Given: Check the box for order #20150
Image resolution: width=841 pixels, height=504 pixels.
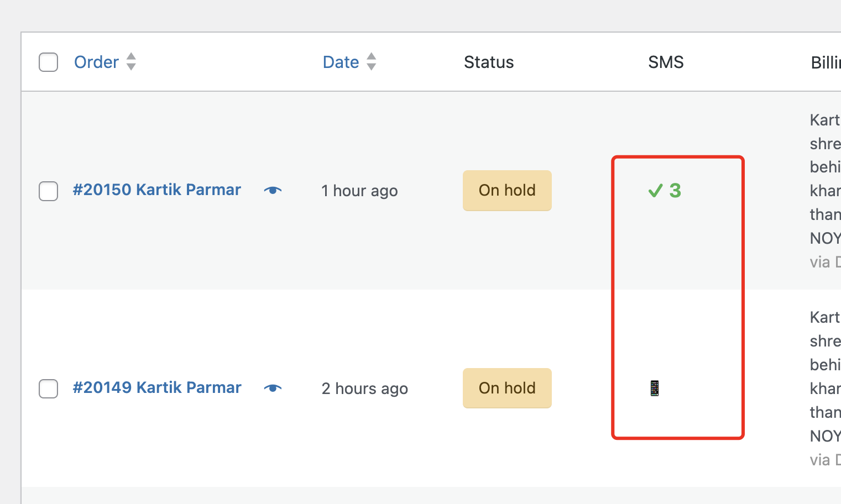Looking at the screenshot, I should 49,191.
